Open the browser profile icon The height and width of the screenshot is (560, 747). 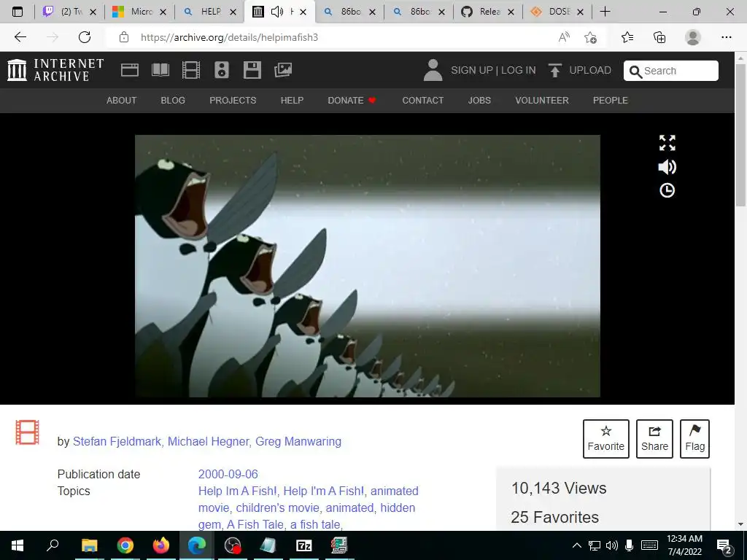pyautogui.click(x=693, y=37)
